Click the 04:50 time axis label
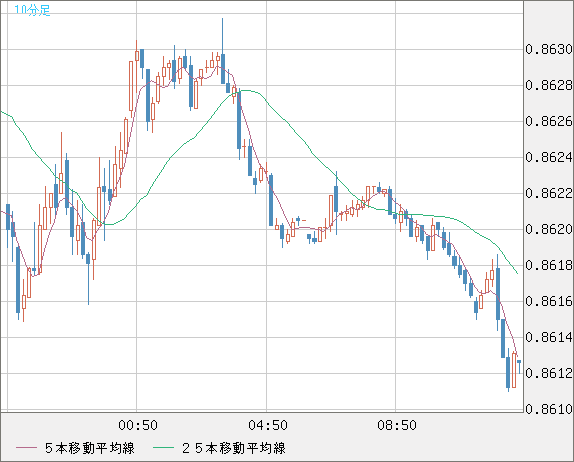Image resolution: width=574 pixels, height=462 pixels. pyautogui.click(x=268, y=425)
